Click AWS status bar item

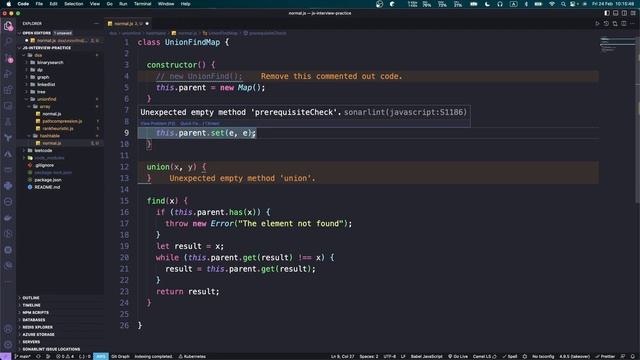101,356
